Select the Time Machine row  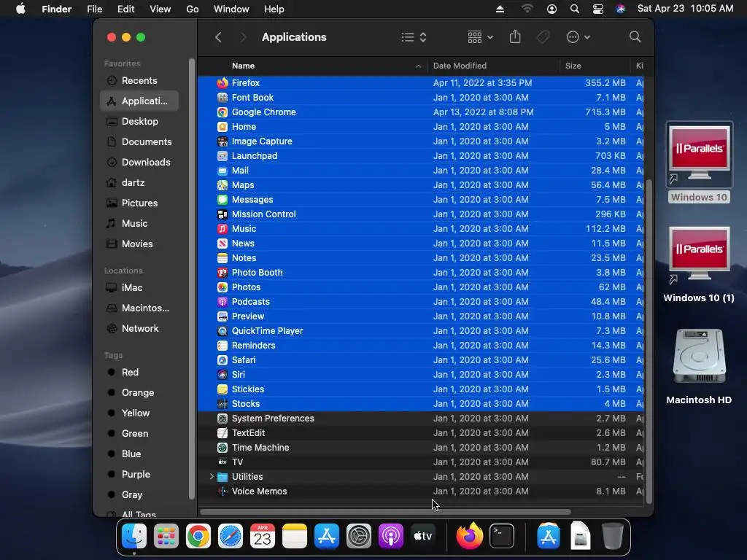421,447
